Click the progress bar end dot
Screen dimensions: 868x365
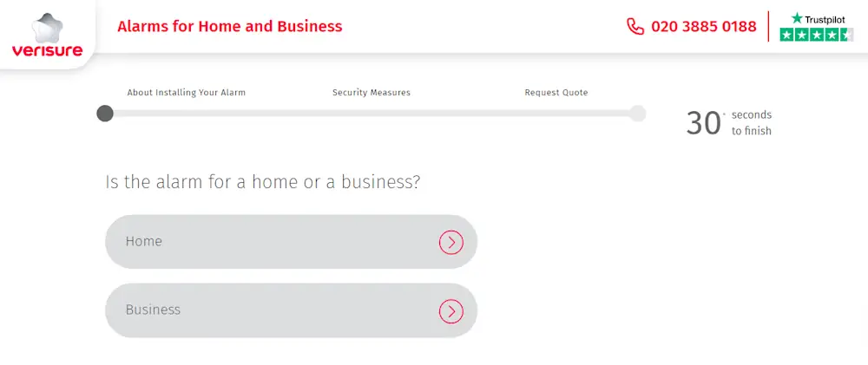[x=638, y=114]
